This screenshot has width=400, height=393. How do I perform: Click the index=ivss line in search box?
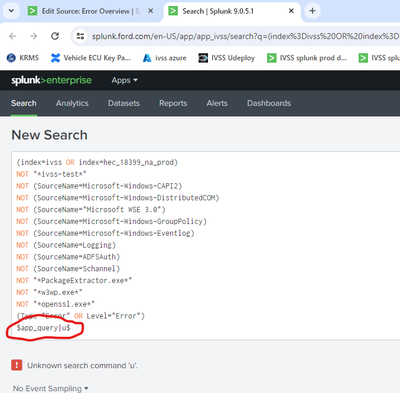coord(97,162)
